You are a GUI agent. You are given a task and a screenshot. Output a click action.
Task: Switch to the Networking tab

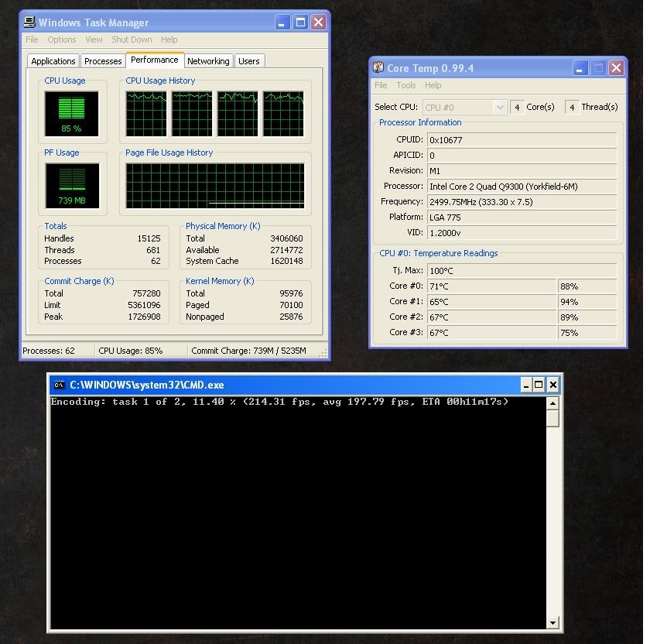[208, 60]
